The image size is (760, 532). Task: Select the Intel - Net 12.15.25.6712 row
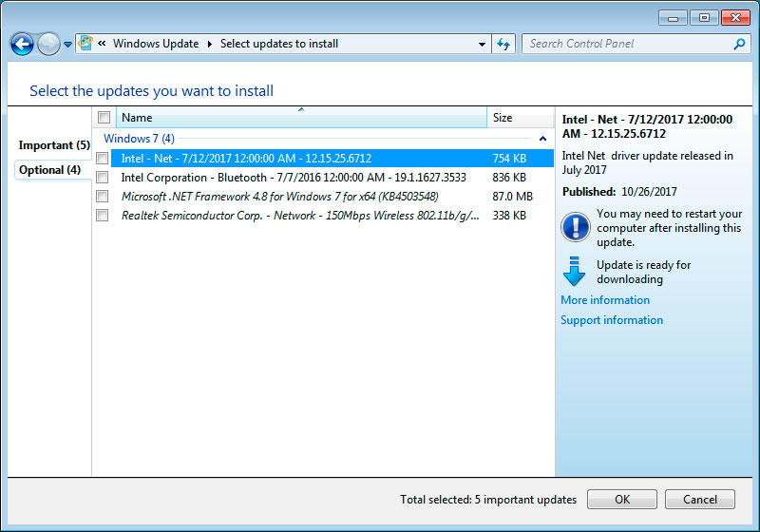point(332,158)
